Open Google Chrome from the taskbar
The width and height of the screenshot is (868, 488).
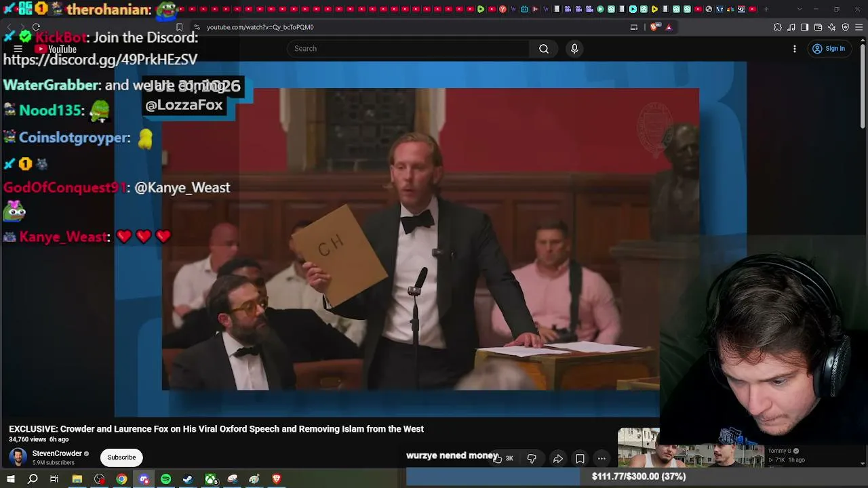pos(121,479)
